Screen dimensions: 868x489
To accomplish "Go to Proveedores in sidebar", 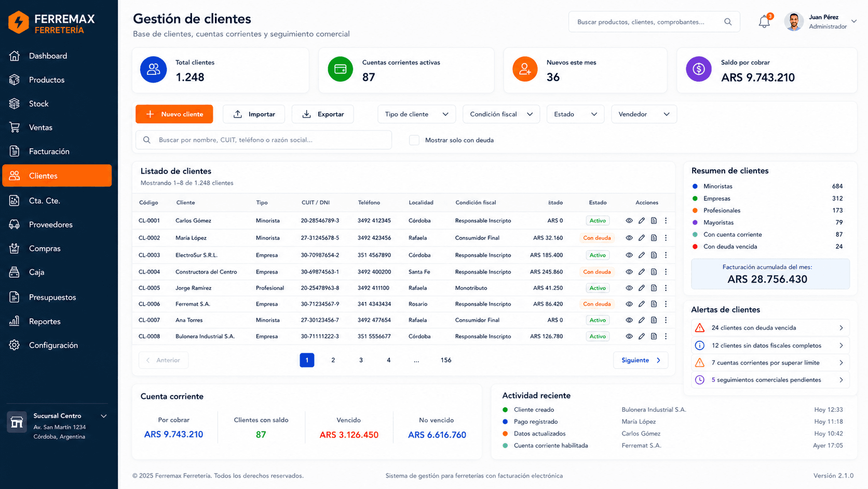I will point(57,225).
